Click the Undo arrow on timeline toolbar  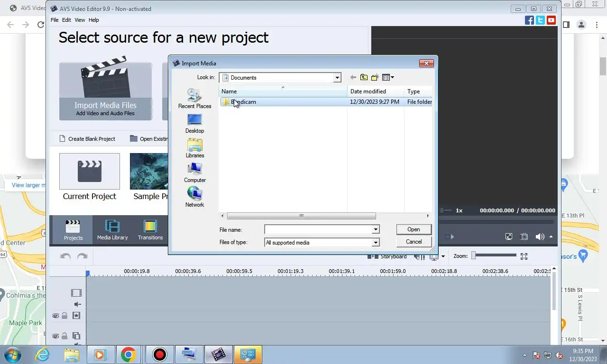click(65, 256)
